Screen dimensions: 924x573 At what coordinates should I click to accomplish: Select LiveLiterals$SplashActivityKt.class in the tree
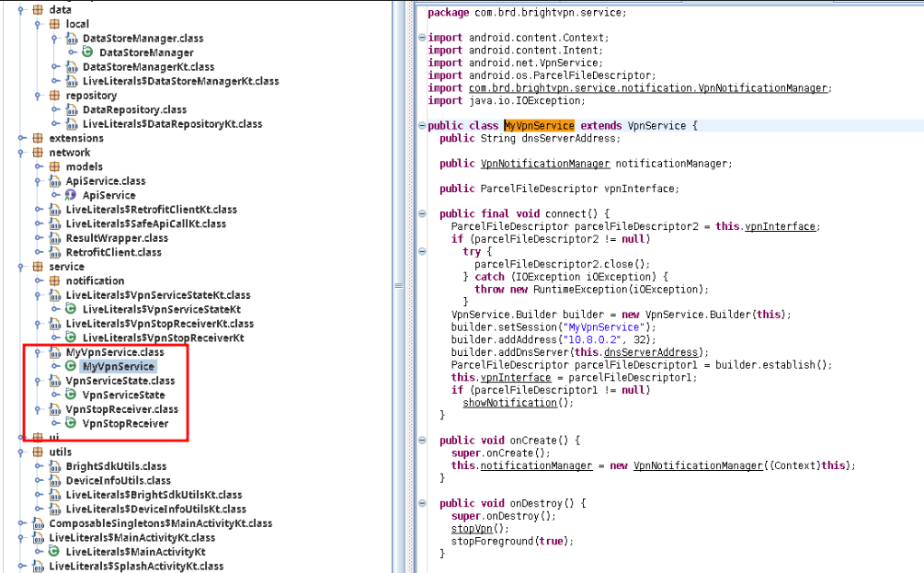(x=136, y=566)
